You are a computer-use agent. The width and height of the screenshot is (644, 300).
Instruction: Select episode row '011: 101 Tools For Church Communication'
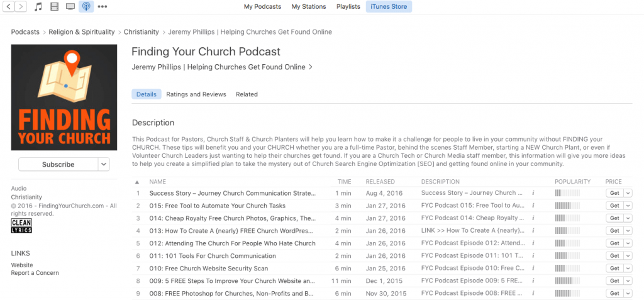382,255
